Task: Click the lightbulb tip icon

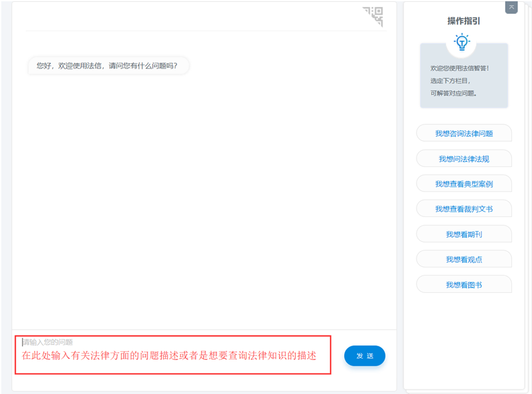Action: click(x=462, y=42)
